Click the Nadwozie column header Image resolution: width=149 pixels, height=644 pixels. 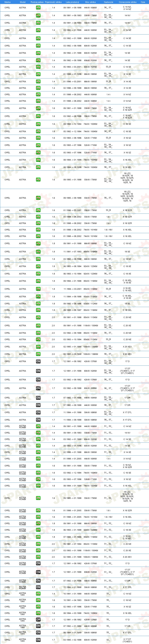[x=108, y=2]
